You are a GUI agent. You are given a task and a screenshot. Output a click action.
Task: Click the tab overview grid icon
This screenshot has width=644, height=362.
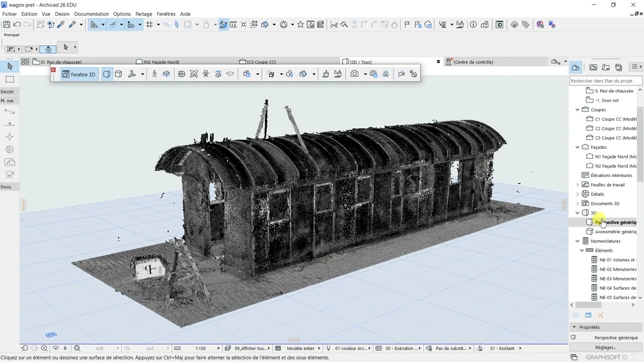pyautogui.click(x=25, y=62)
